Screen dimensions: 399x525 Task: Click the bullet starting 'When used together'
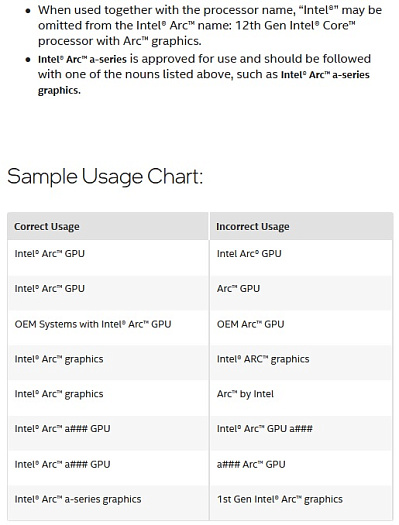pyautogui.click(x=210, y=26)
